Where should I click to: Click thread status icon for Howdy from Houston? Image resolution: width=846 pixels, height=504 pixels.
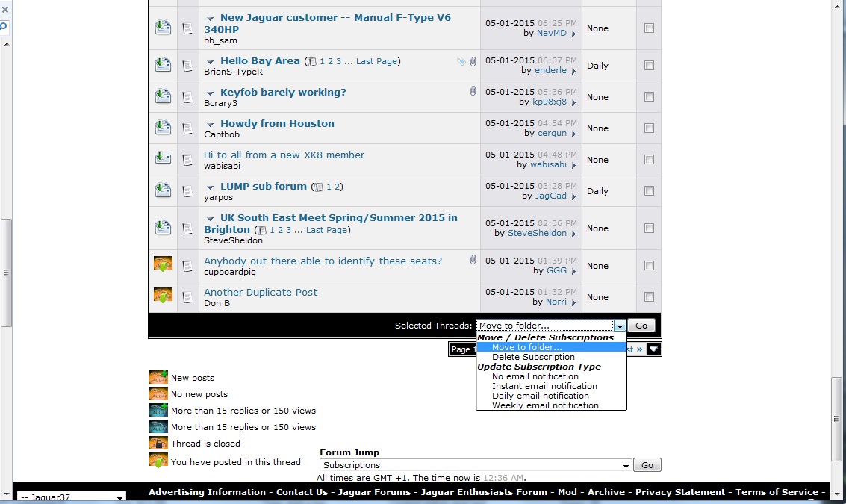tap(163, 128)
